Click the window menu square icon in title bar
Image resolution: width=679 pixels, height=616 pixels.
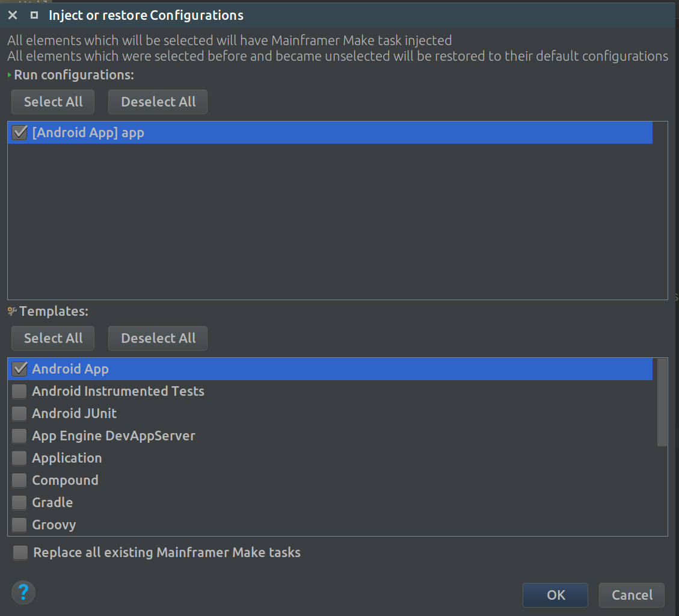point(34,15)
